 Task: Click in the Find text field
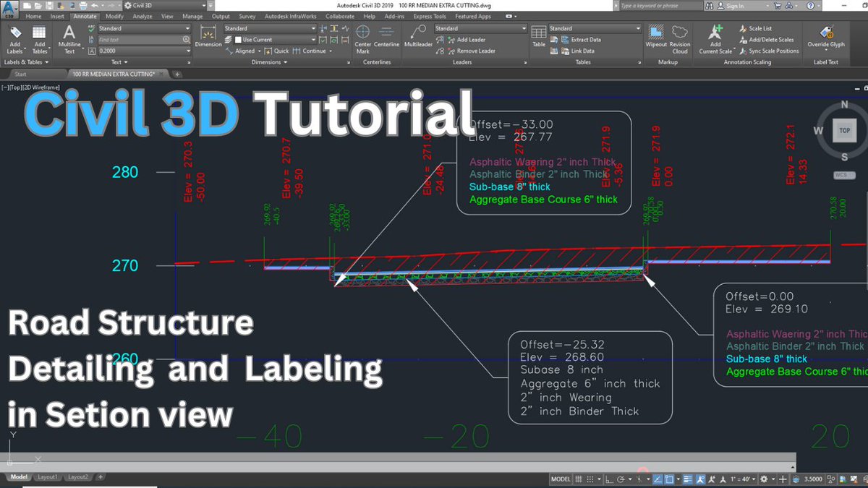click(x=139, y=40)
